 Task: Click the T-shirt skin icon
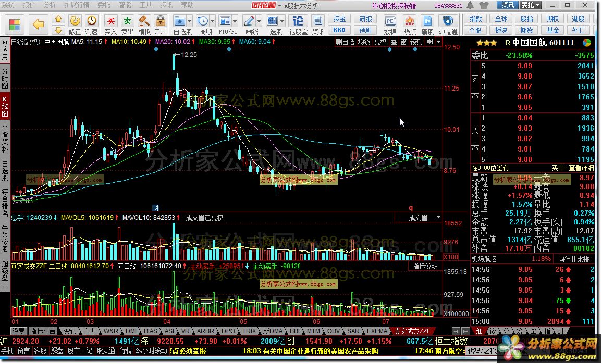pyautogui.click(x=484, y=5)
